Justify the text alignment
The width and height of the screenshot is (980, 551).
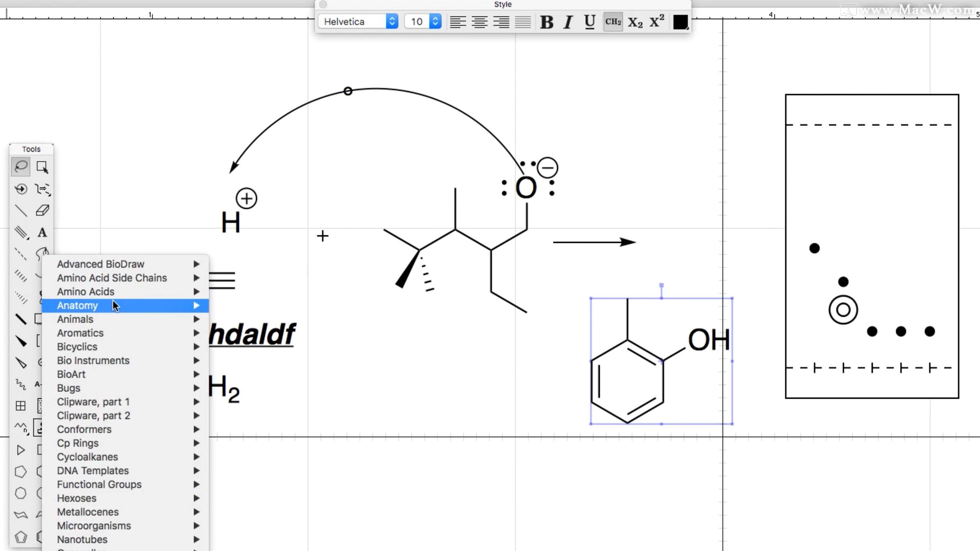(523, 22)
